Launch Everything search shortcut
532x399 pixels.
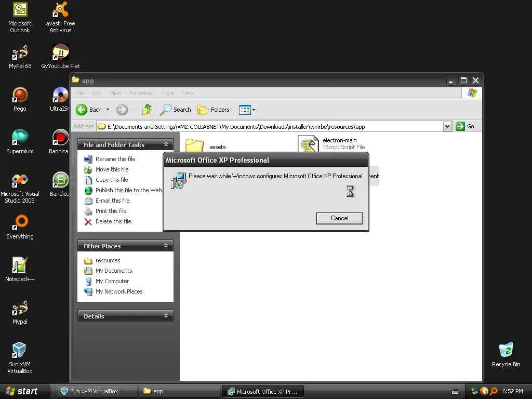(x=20, y=227)
